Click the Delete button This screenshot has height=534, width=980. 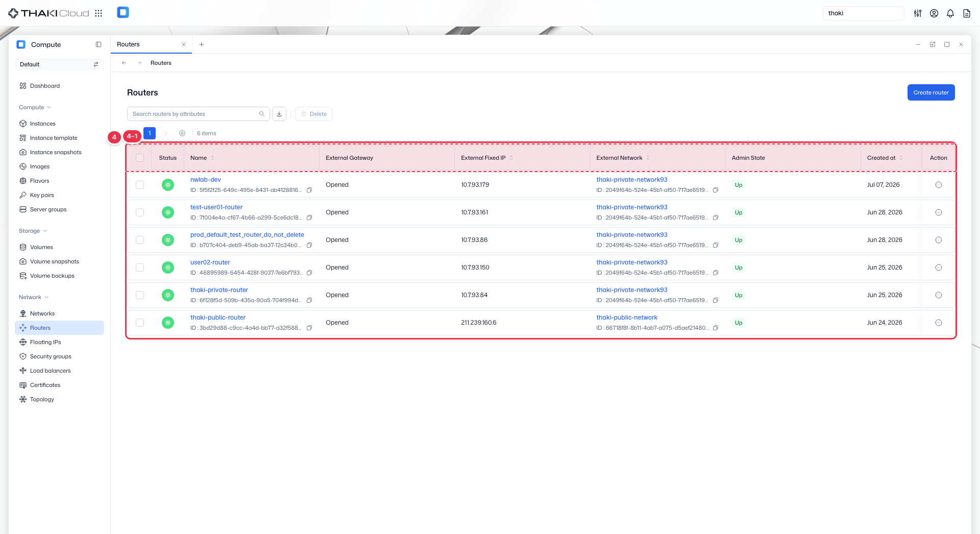313,114
